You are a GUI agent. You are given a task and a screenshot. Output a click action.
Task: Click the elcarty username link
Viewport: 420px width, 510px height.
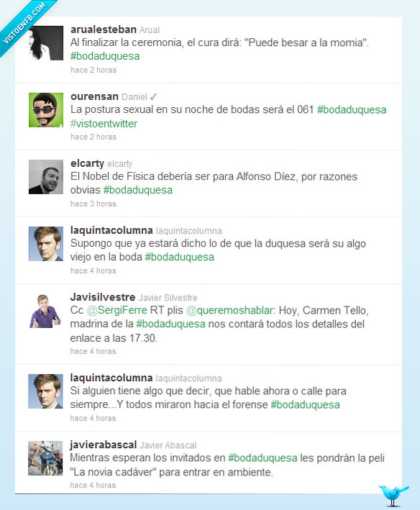pos(87,163)
